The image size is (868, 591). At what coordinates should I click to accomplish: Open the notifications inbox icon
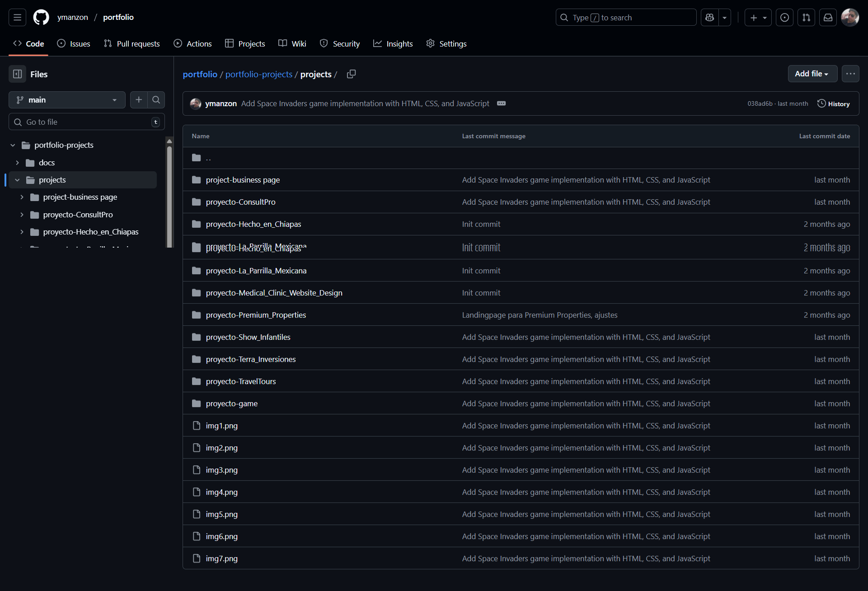(x=828, y=18)
